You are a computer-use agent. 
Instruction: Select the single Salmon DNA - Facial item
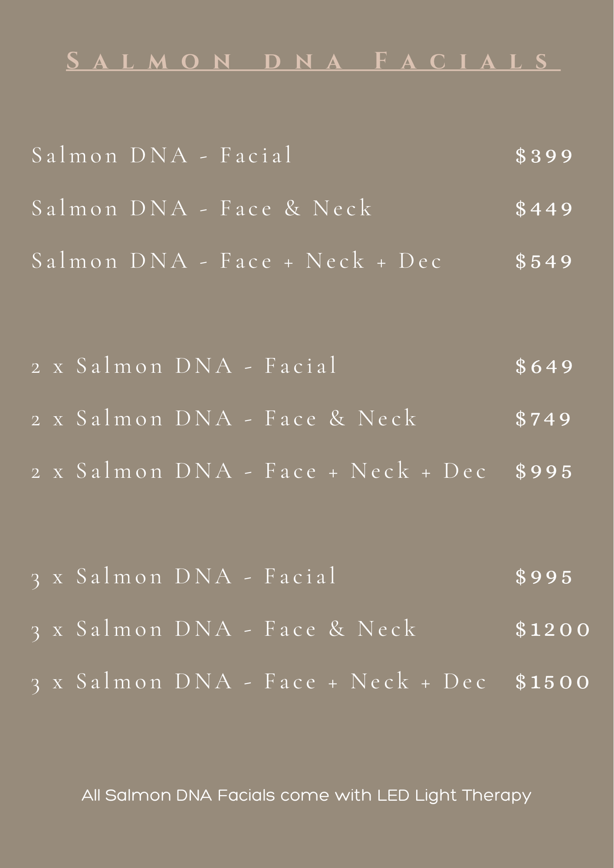click(x=162, y=156)
